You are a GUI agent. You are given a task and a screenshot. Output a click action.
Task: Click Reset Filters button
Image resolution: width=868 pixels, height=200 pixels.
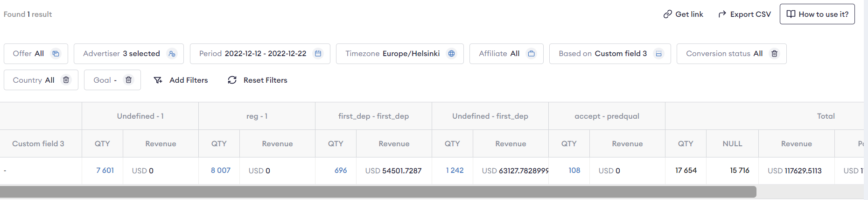tap(257, 80)
